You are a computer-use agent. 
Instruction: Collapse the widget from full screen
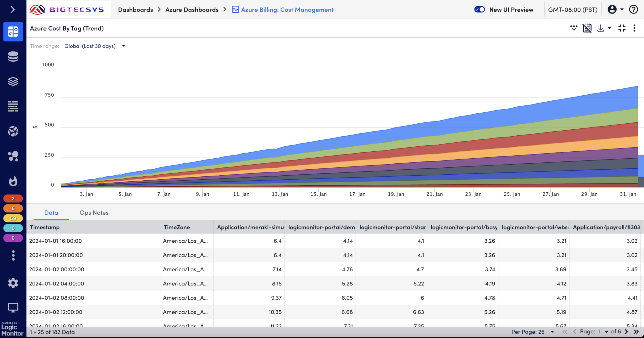tap(622, 28)
